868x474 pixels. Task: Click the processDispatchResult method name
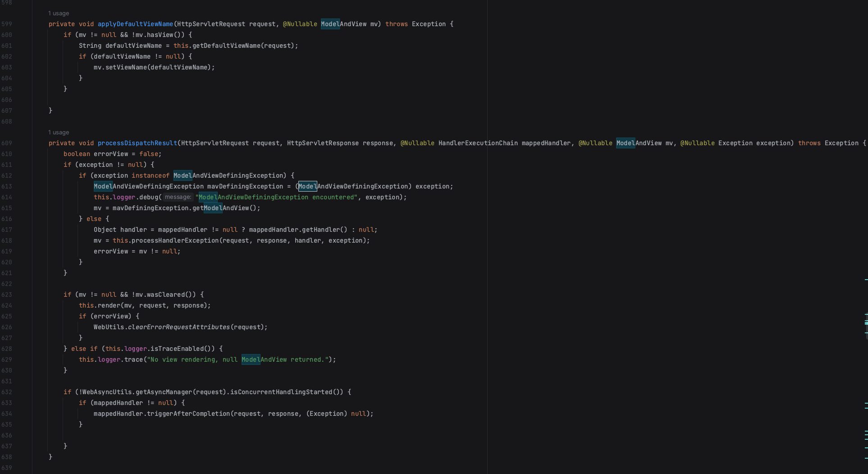point(137,143)
